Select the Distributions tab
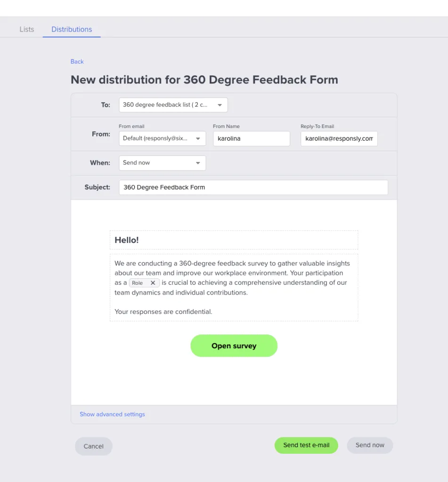The image size is (448, 482). click(72, 29)
